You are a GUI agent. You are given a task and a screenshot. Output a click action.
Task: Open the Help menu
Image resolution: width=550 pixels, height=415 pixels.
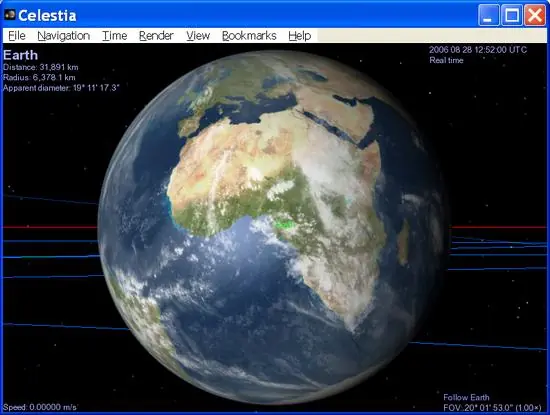pos(300,36)
